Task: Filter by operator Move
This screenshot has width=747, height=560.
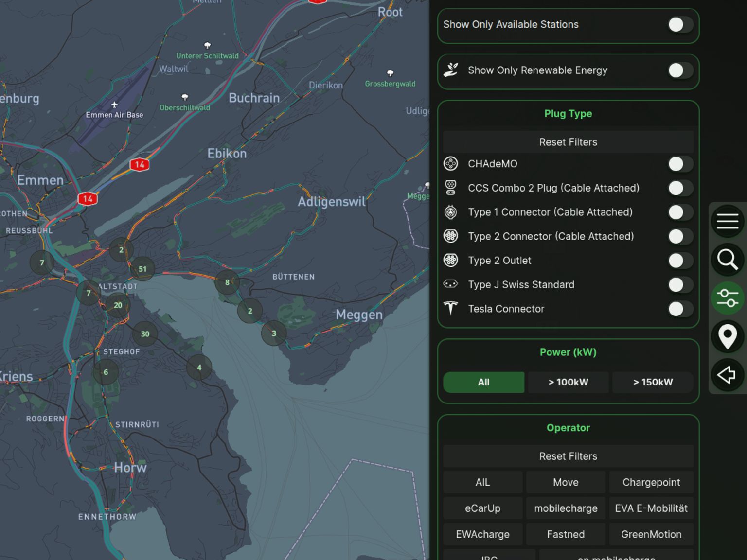Action: click(x=566, y=482)
